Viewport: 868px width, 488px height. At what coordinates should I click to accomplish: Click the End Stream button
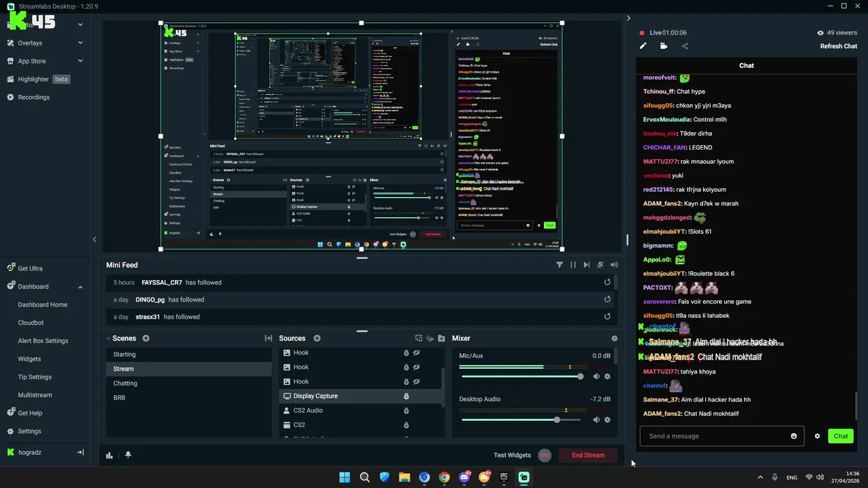[588, 455]
